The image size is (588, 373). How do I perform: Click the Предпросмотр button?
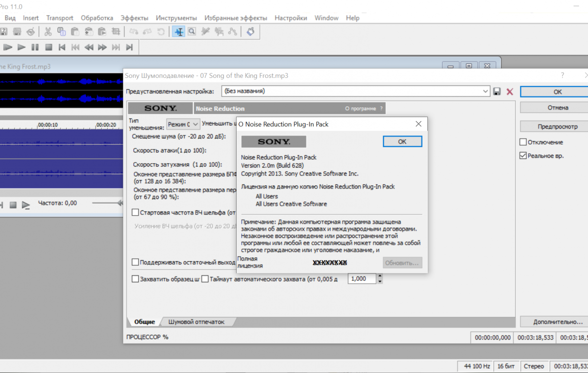click(x=558, y=126)
